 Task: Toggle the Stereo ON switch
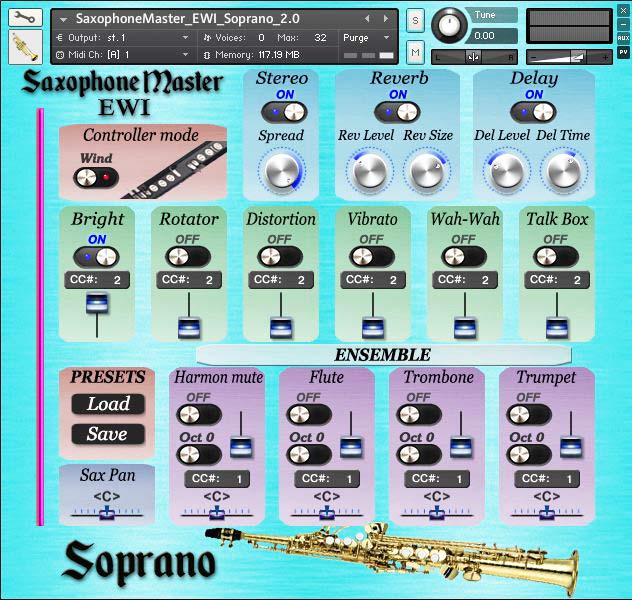tap(284, 112)
